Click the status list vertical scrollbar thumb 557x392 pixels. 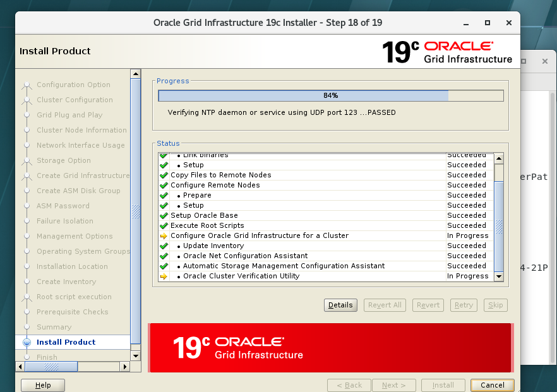tap(499, 227)
